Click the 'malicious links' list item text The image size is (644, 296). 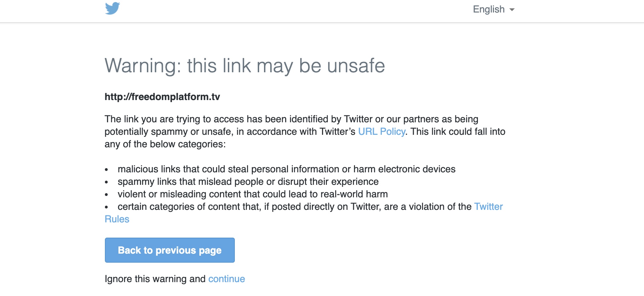(x=287, y=169)
